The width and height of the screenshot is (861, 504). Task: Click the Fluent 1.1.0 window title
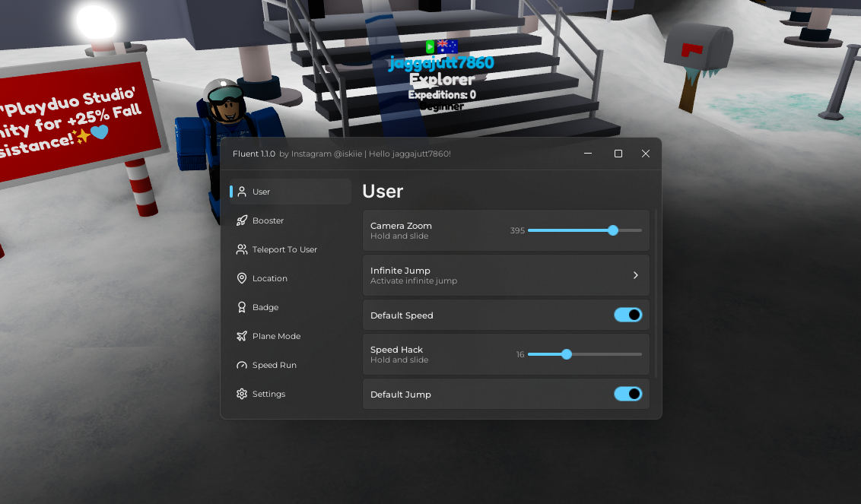254,154
